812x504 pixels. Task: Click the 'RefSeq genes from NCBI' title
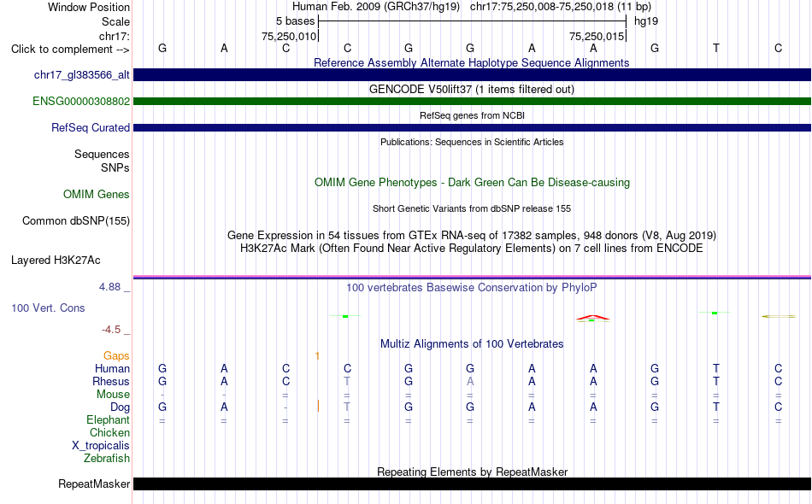pos(472,115)
